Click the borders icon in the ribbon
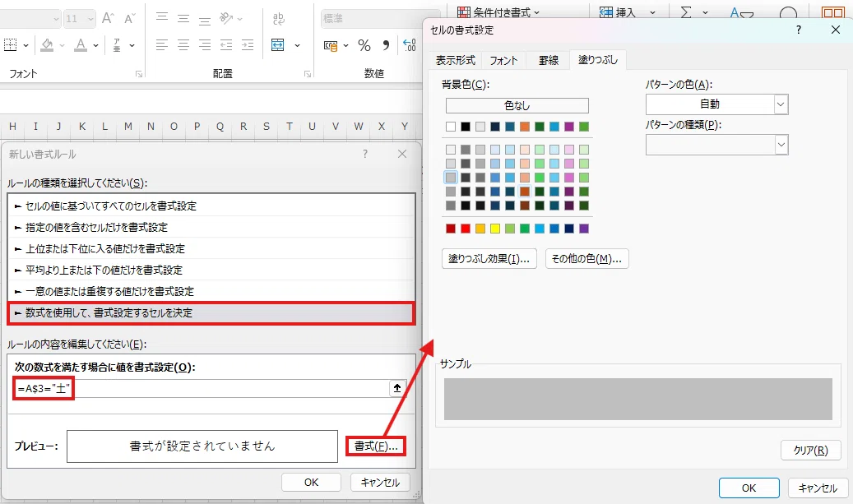The width and height of the screenshot is (853, 504). pos(11,45)
